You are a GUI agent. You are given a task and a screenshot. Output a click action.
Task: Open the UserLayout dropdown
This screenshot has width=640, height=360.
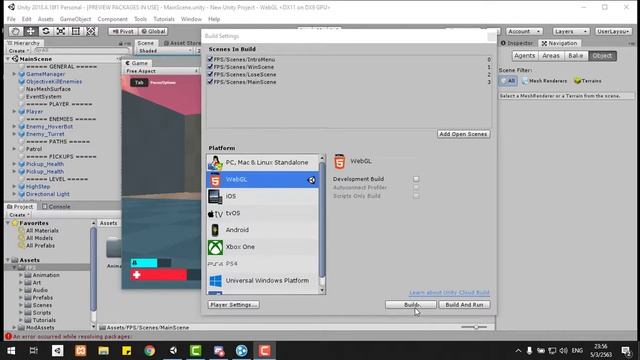click(x=613, y=31)
